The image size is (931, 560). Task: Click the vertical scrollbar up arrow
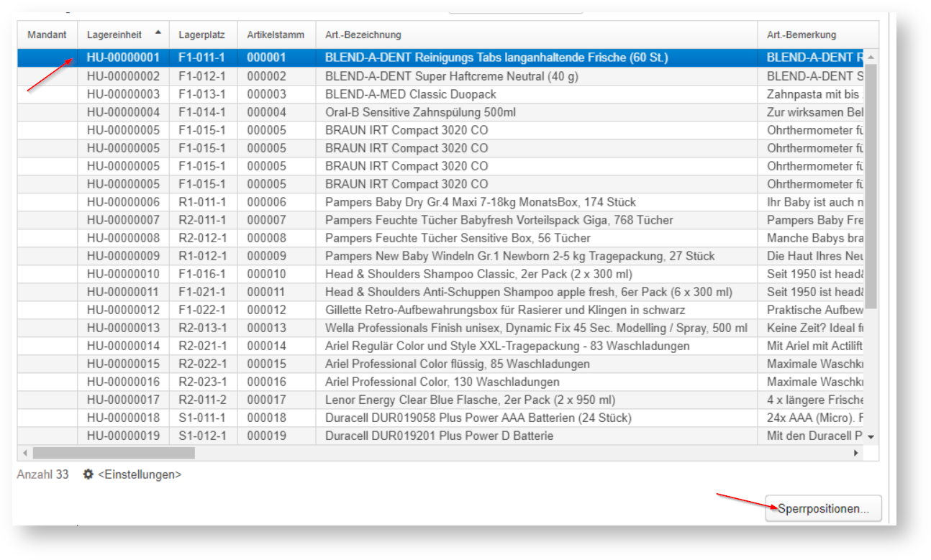point(871,57)
